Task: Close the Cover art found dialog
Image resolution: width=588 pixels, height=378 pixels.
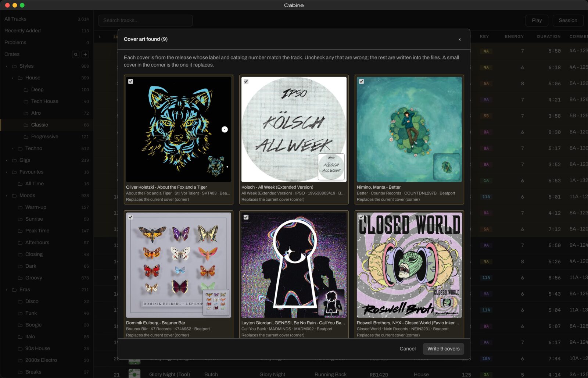Action: coord(459,39)
